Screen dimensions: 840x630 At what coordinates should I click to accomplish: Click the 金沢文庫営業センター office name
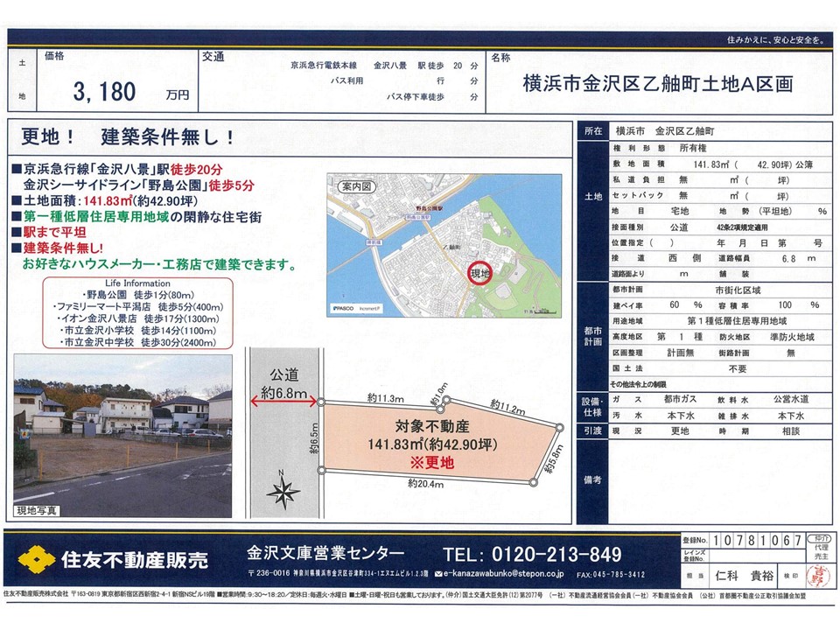click(x=325, y=554)
